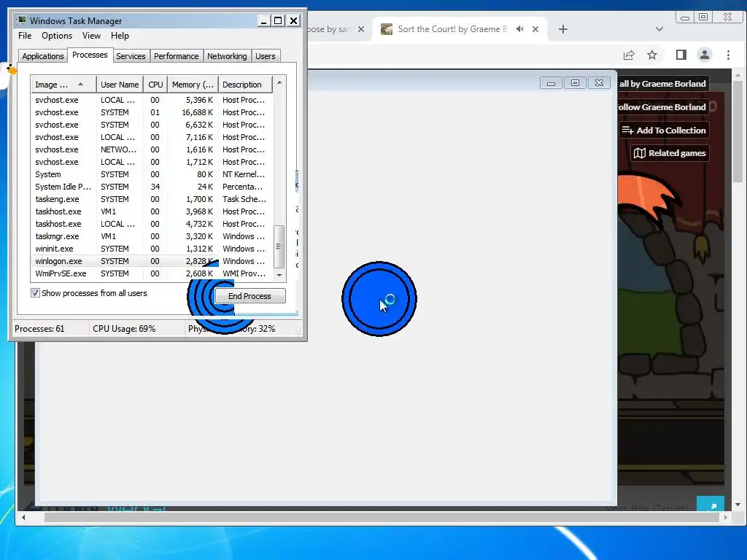The width and height of the screenshot is (747, 560).
Task: Switch to the Users tab
Action: pyautogui.click(x=266, y=56)
